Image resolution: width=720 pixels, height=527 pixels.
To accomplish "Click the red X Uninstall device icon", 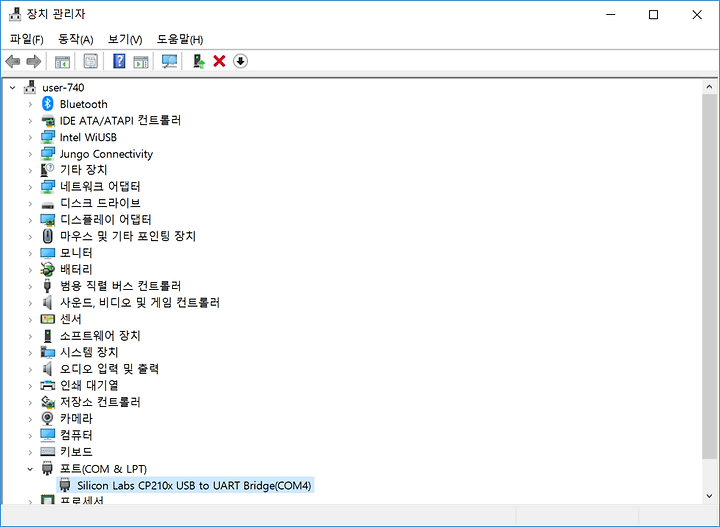I will coord(219,61).
